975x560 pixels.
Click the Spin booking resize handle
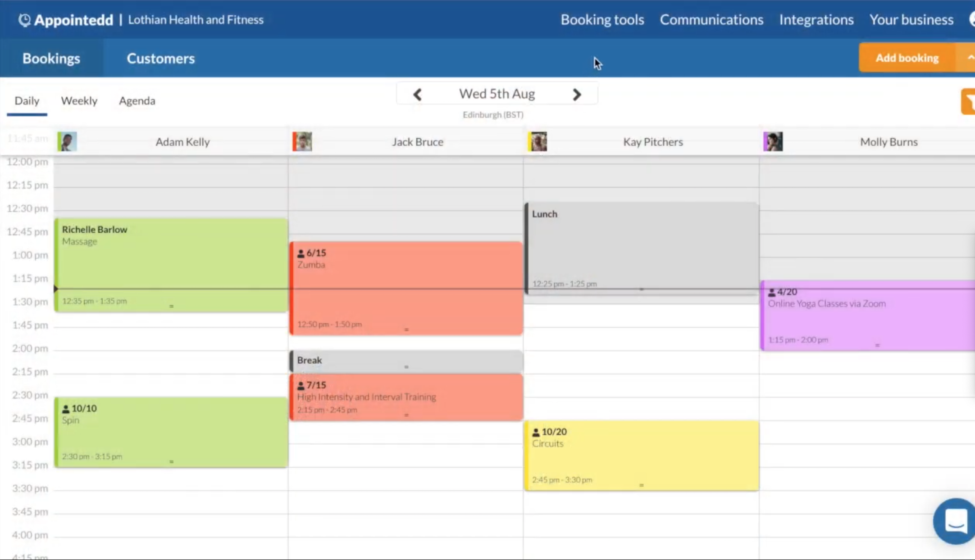171,462
